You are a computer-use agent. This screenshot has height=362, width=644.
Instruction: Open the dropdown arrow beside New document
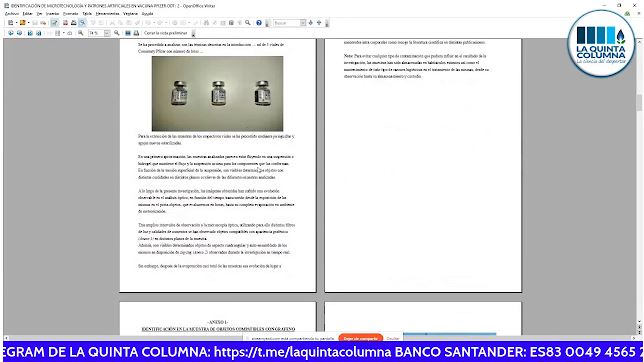[16, 23]
